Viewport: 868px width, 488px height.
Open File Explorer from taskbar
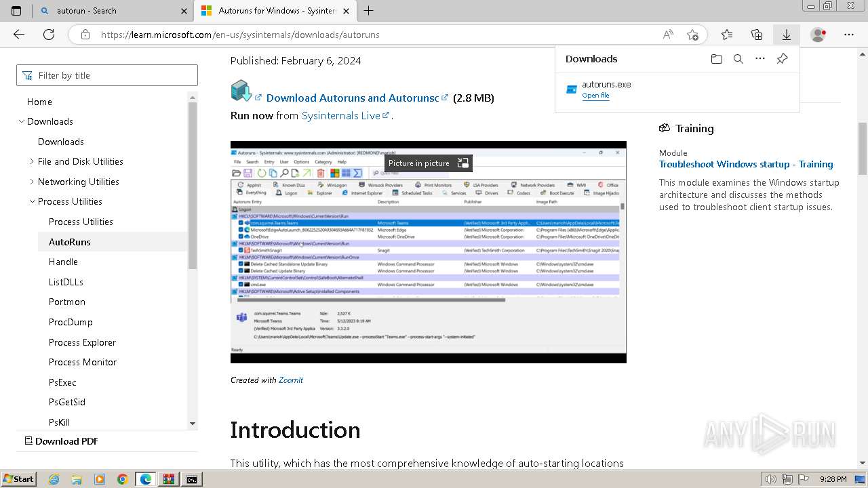(x=77, y=479)
